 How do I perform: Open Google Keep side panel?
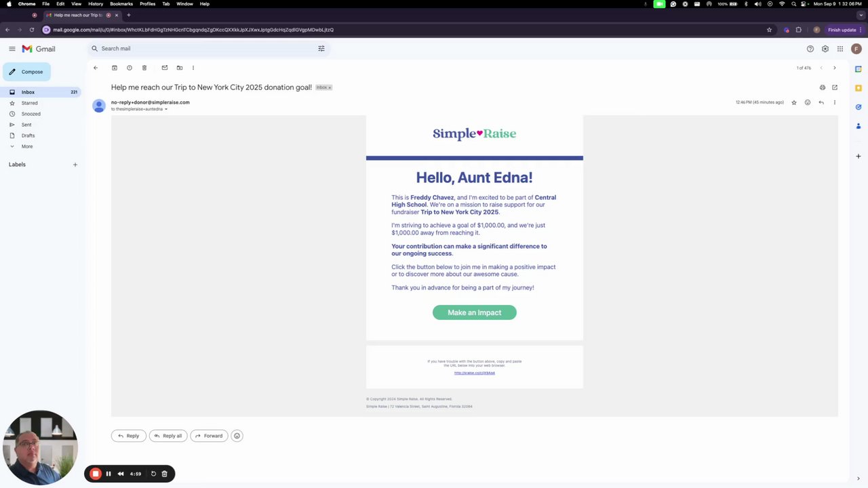(858, 88)
